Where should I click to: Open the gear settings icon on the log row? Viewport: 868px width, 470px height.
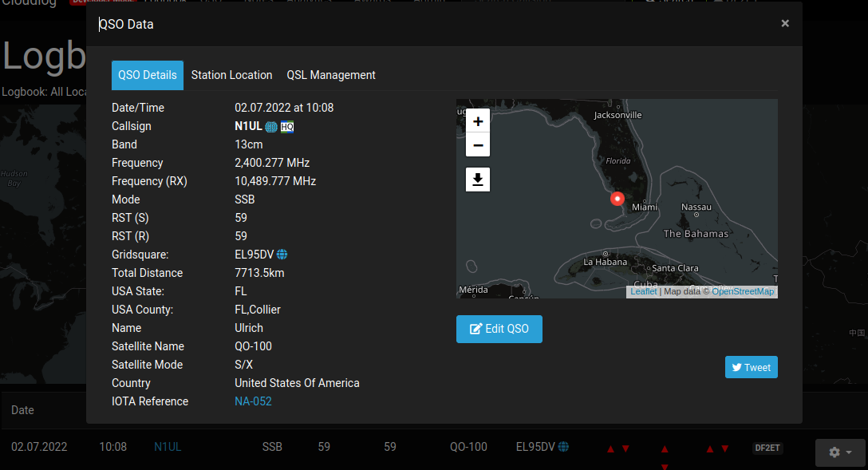tap(835, 452)
